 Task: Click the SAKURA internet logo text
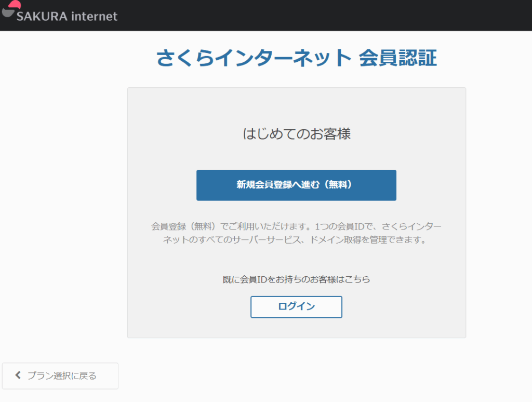[66, 17]
